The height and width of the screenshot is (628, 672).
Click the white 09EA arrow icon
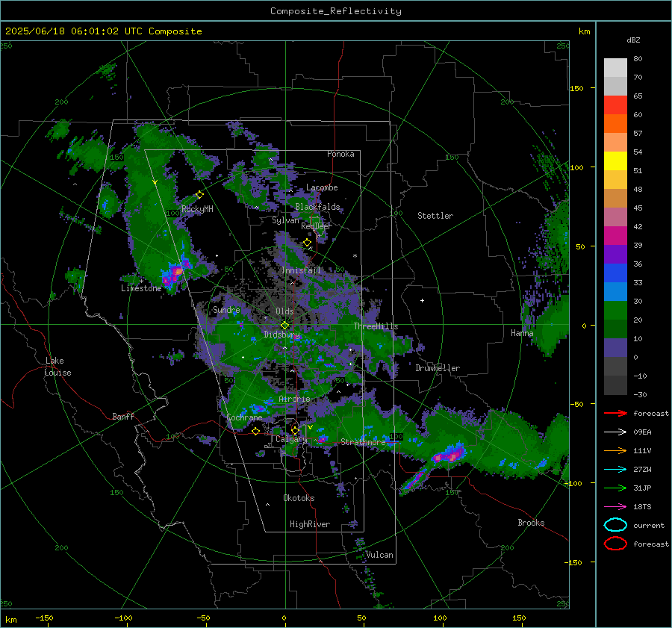tap(615, 432)
